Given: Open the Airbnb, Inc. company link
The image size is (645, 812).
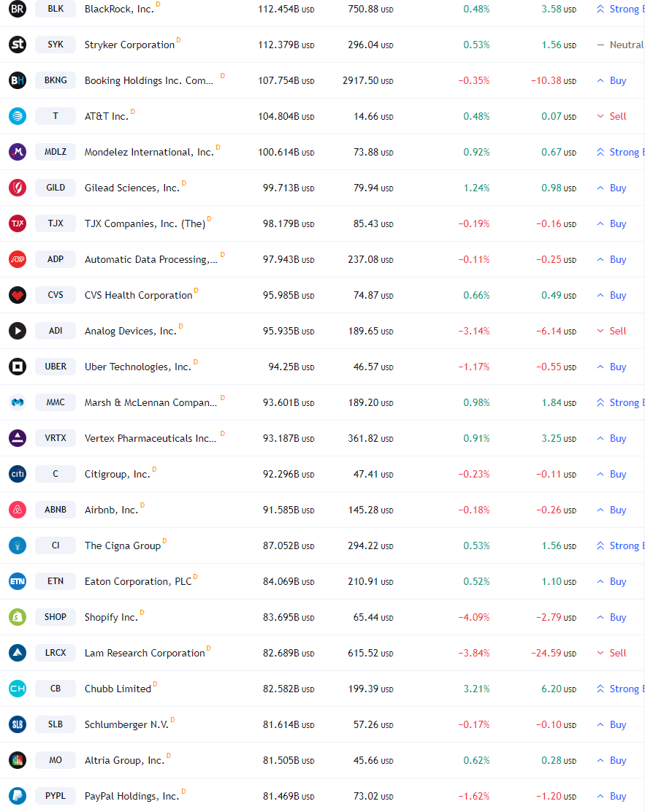Looking at the screenshot, I should coord(111,510).
